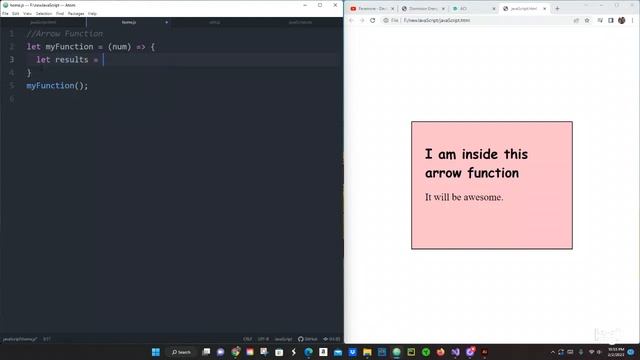The image size is (640, 360).
Task: Switch to the first javaScript.html tab in Atom
Action: (43, 22)
